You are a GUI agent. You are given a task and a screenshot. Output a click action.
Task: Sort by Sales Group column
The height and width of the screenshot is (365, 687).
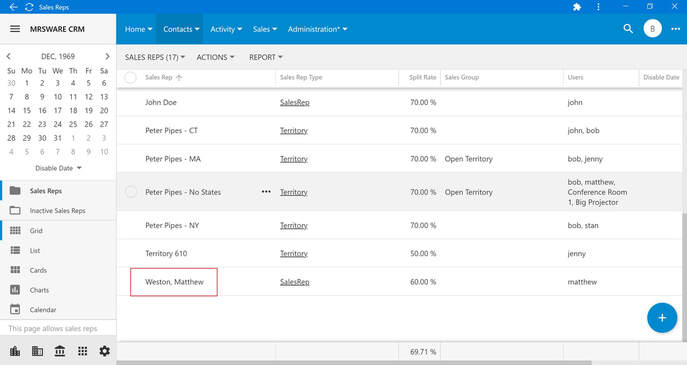[462, 78]
